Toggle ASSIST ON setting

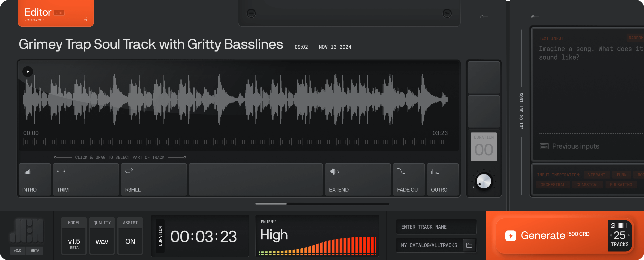pyautogui.click(x=130, y=236)
